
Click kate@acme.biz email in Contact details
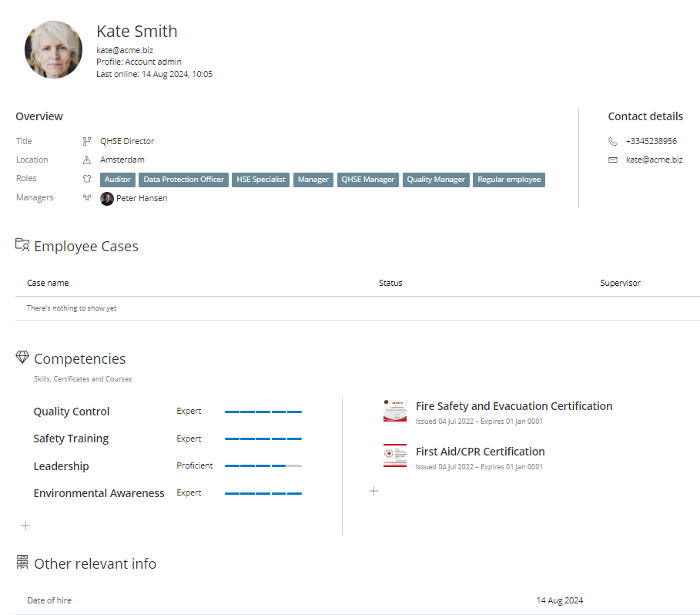click(x=654, y=160)
